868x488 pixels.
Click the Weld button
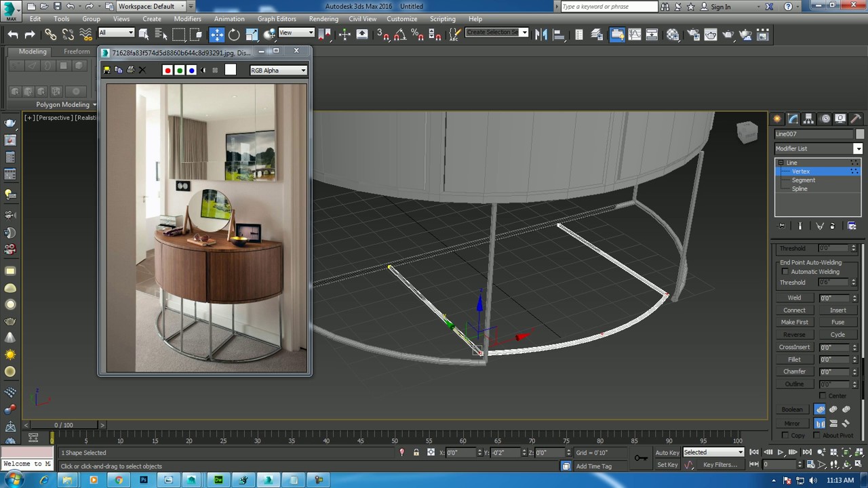(x=794, y=298)
